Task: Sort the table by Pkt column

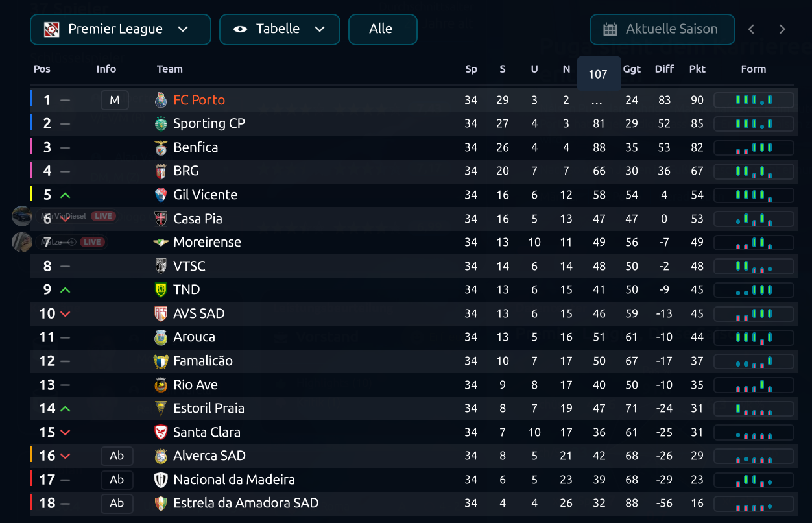Action: pyautogui.click(x=697, y=69)
